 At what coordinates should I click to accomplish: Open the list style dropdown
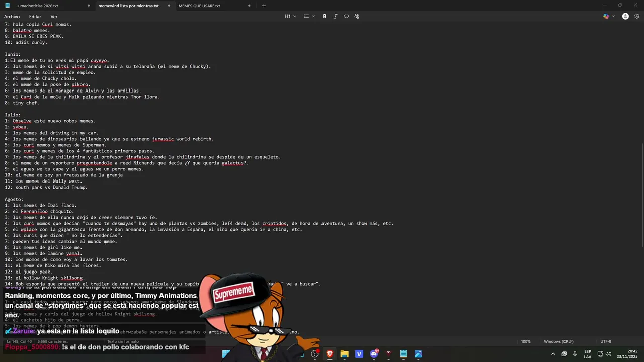(309, 16)
